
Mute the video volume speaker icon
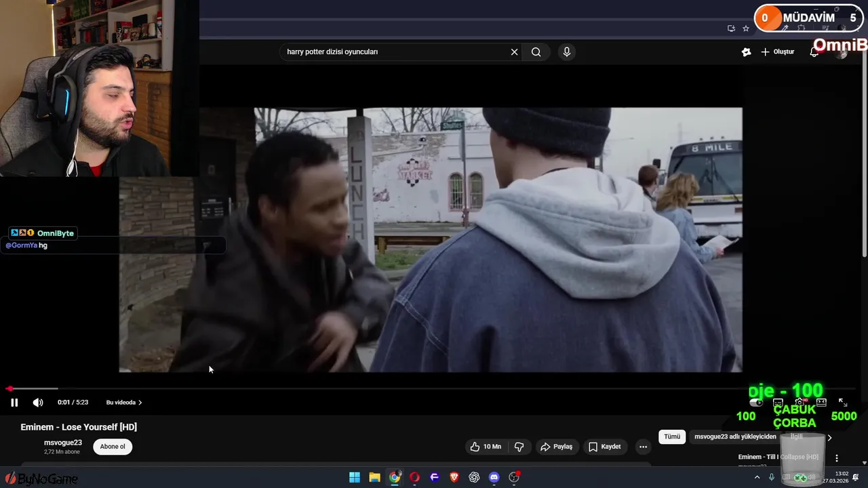pyautogui.click(x=38, y=403)
